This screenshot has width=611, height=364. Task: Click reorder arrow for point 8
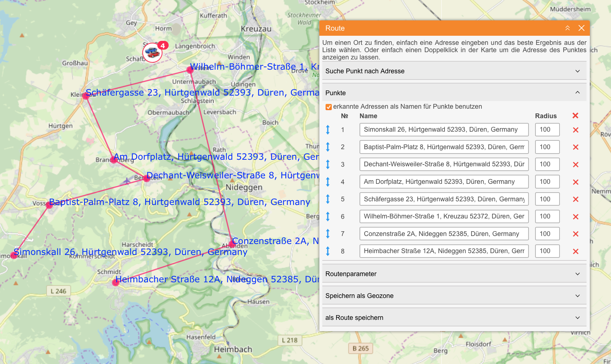328,251
